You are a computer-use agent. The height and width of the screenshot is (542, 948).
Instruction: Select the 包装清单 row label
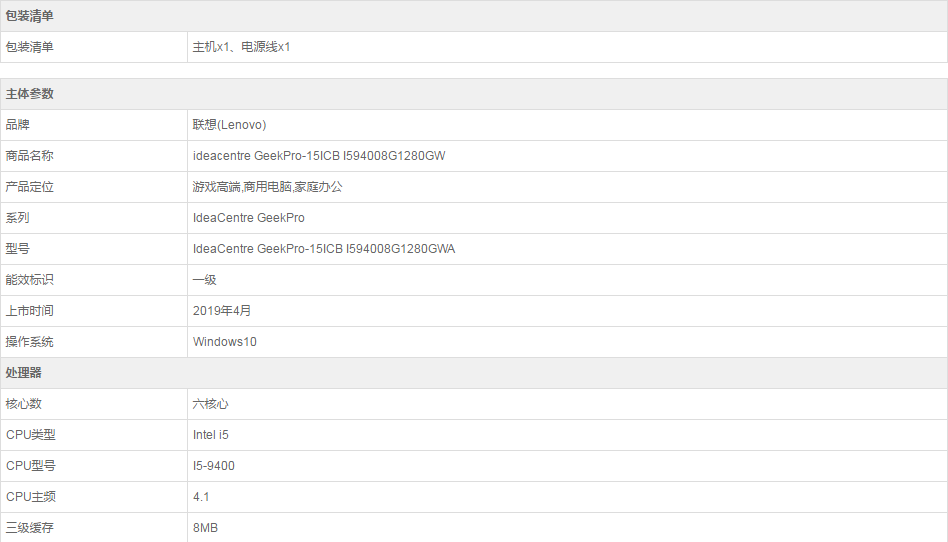coord(30,47)
